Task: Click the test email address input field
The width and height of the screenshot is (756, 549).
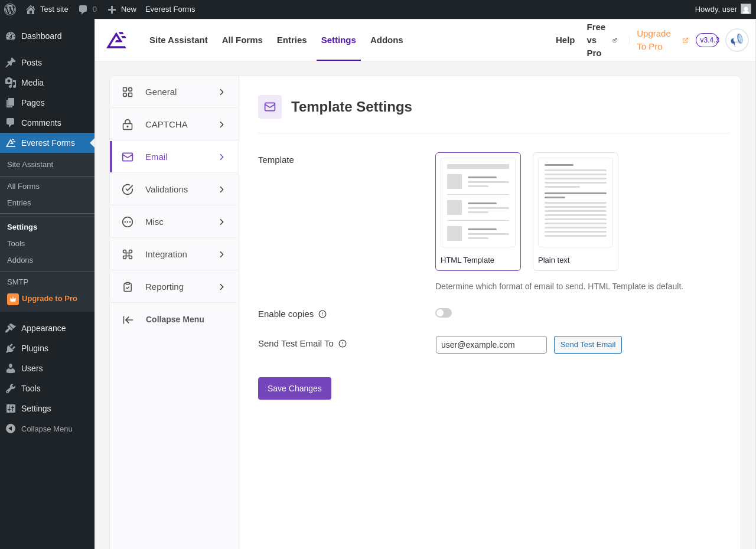Action: [x=491, y=345]
